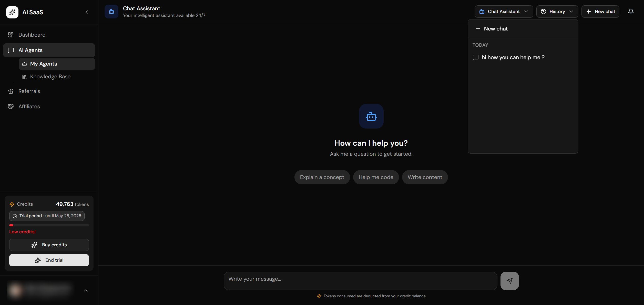Click the large center robot icon
Image resolution: width=644 pixels, height=305 pixels.
click(371, 116)
